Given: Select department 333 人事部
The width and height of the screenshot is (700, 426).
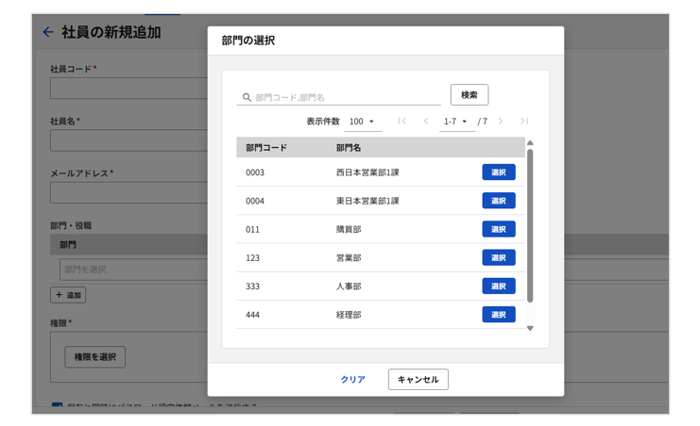Looking at the screenshot, I should 499,286.
